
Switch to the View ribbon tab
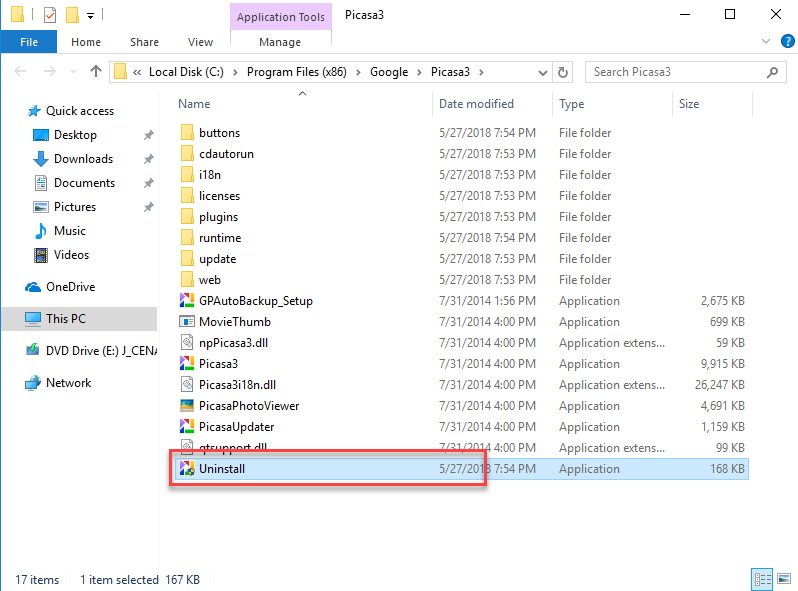coord(200,42)
